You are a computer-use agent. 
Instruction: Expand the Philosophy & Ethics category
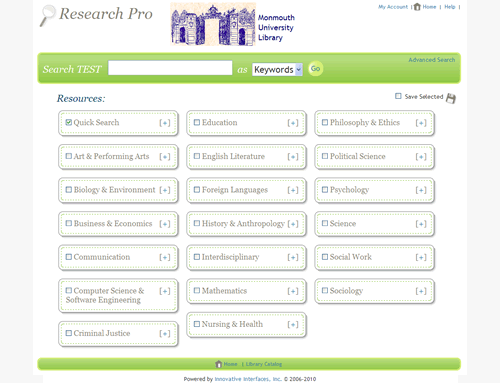click(421, 123)
